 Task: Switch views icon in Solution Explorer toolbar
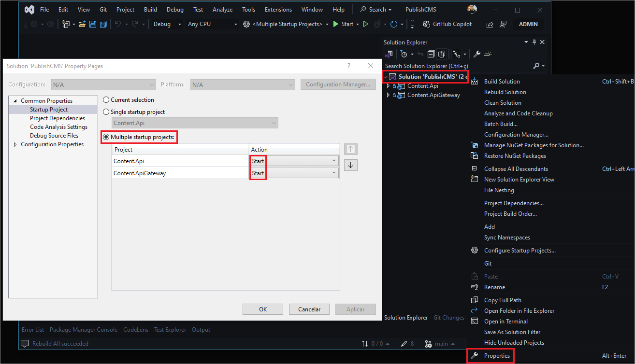[x=390, y=54]
